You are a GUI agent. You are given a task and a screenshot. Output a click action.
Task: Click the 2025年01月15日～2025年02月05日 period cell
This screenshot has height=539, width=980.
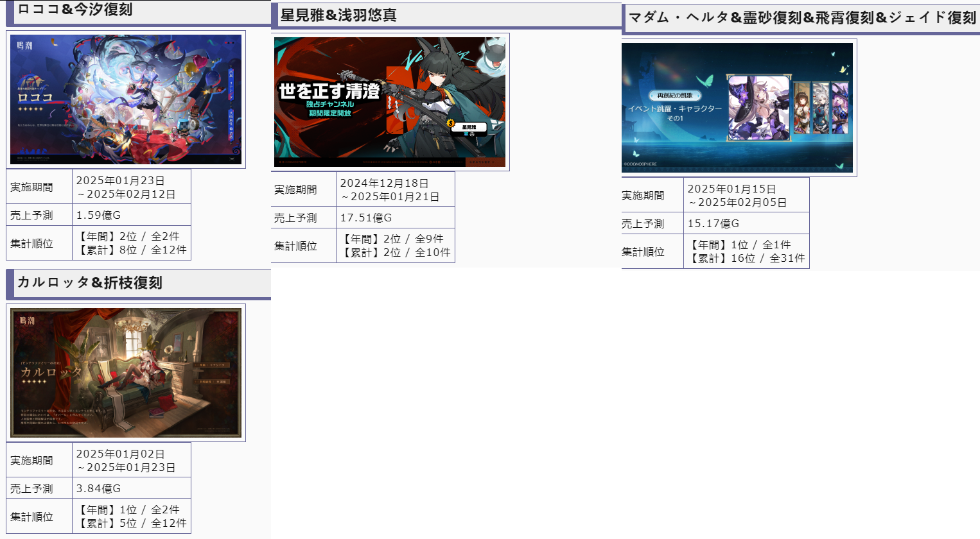tap(746, 196)
